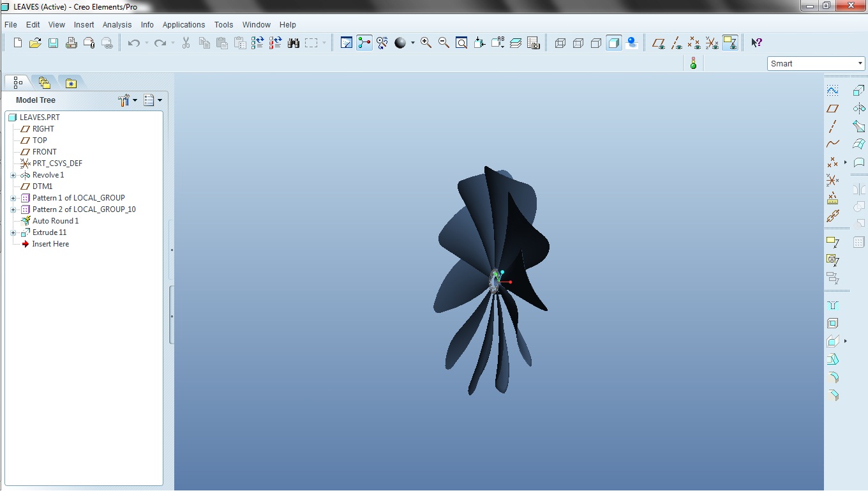Switch to No Hidden display style

pos(596,43)
